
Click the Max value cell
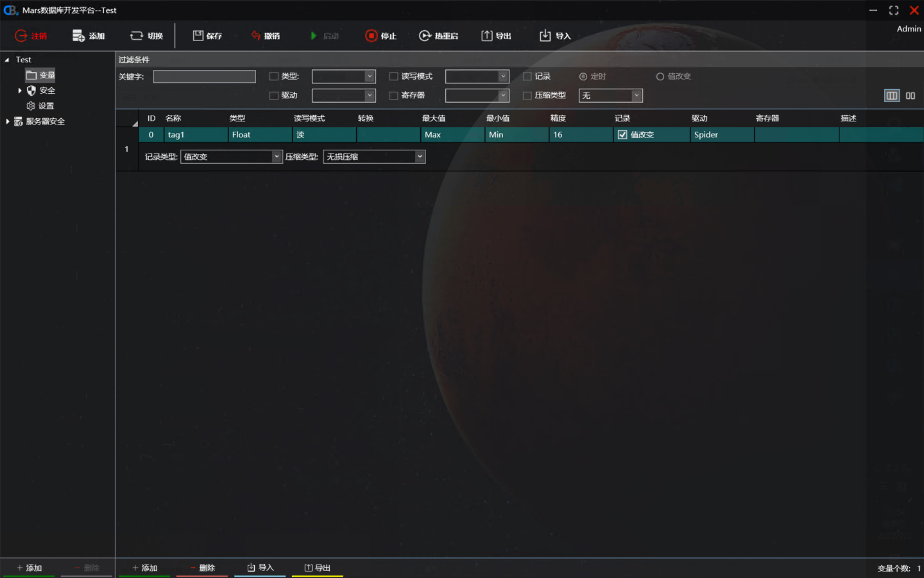453,135
